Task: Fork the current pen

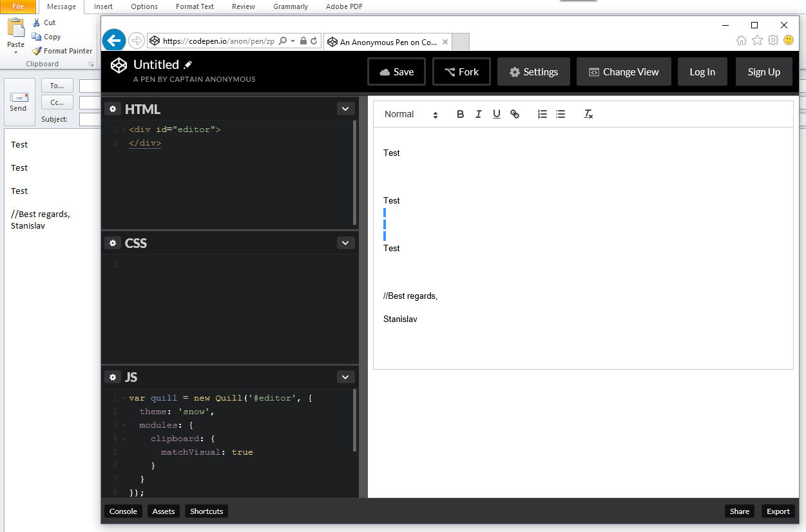Action: [x=461, y=71]
